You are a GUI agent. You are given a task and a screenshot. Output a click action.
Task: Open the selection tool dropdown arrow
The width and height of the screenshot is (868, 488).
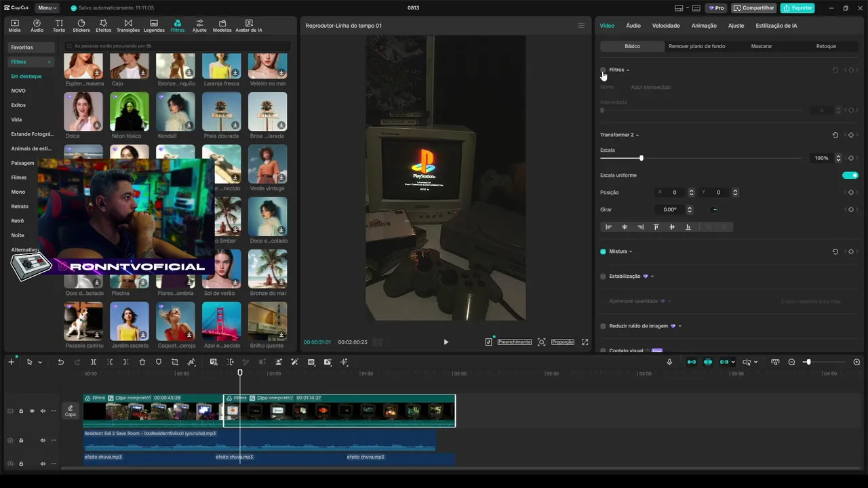(x=40, y=363)
